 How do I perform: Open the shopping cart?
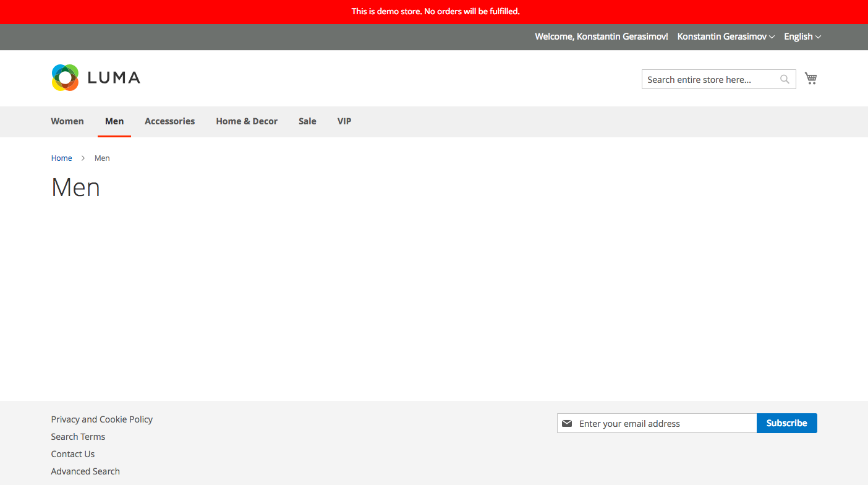[x=811, y=79]
